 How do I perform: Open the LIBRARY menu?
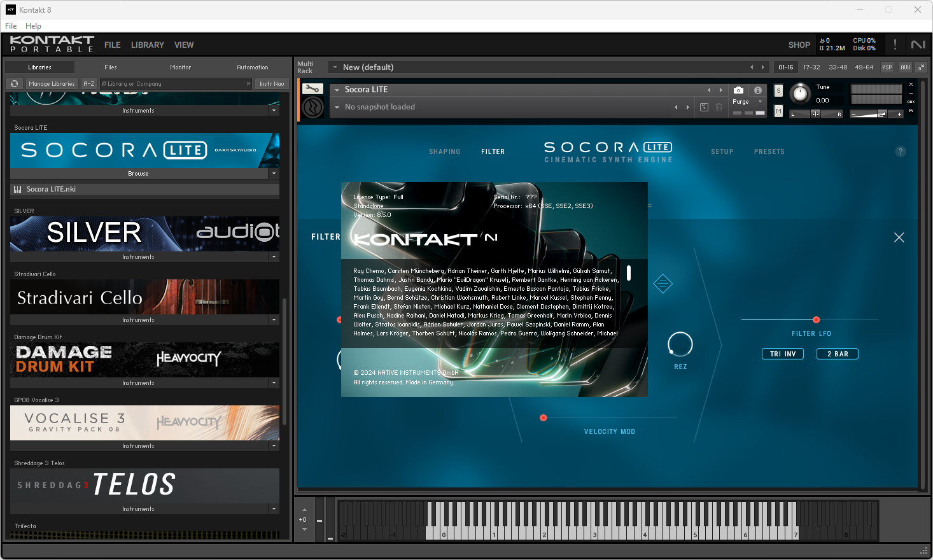pyautogui.click(x=148, y=45)
